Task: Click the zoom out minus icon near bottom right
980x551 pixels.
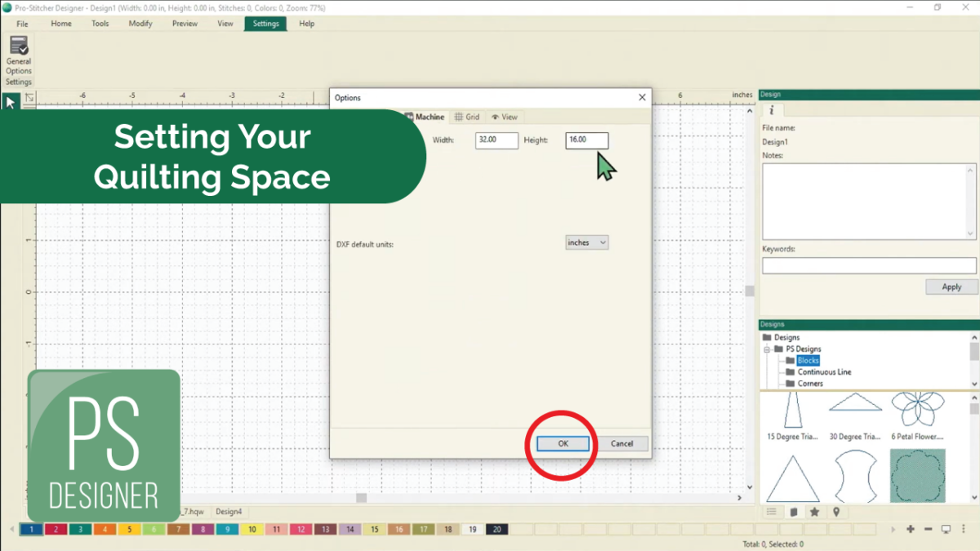Action: point(929,529)
